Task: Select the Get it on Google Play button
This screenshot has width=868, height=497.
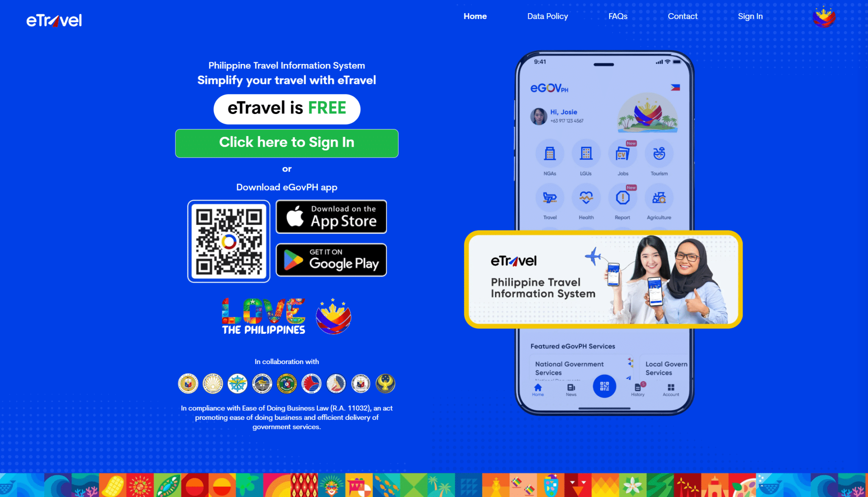Action: pyautogui.click(x=331, y=260)
